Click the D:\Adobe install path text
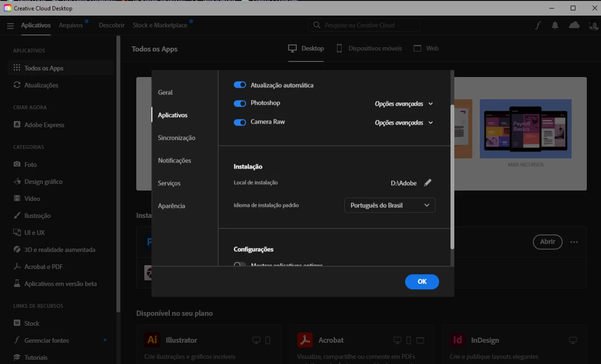The width and height of the screenshot is (601, 364). 404,183
